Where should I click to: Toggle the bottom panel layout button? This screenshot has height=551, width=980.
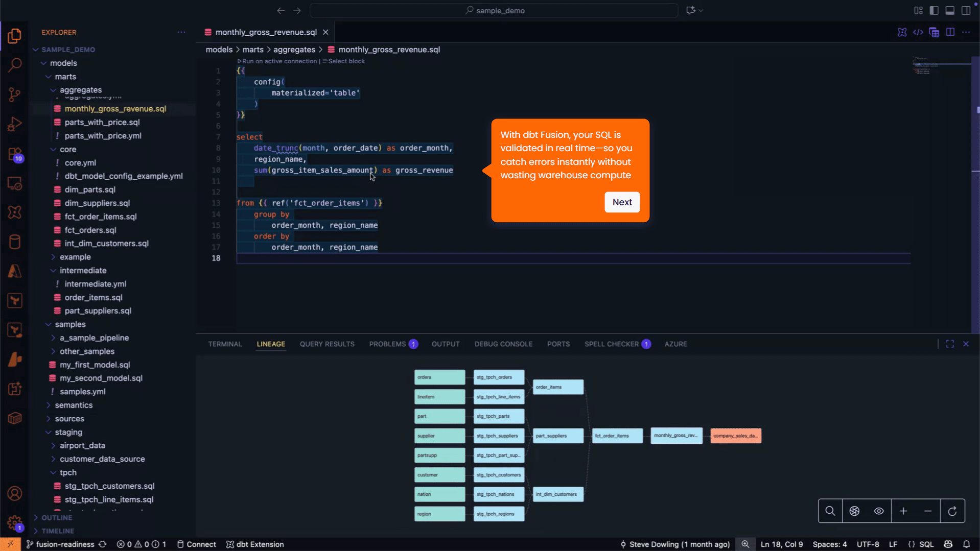(x=950, y=11)
